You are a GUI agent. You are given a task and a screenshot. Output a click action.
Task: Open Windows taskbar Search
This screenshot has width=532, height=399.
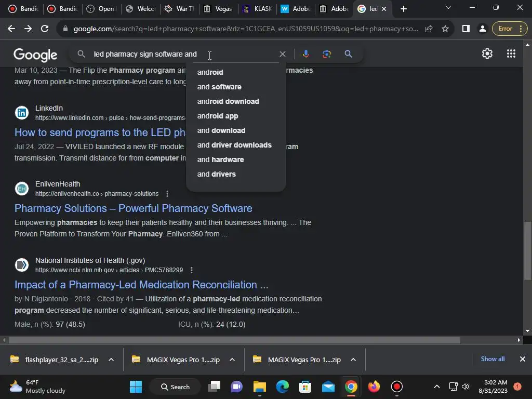tap(176, 387)
